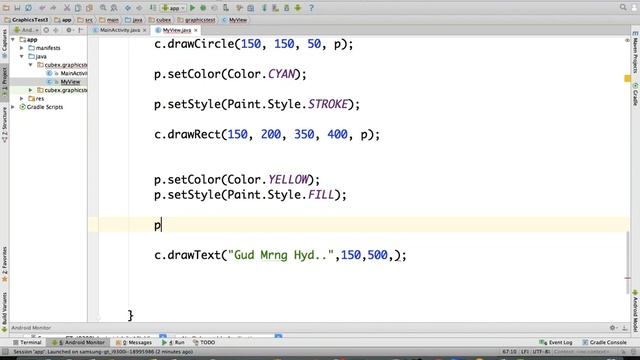
Task: Open the Terminal tool window
Action: pyautogui.click(x=27, y=342)
